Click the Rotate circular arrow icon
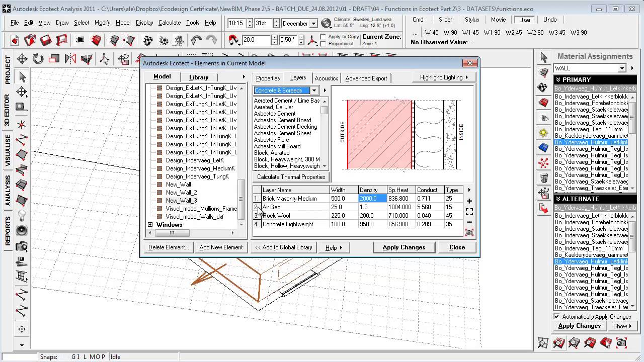This screenshot has height=362, width=644. click(x=38, y=59)
